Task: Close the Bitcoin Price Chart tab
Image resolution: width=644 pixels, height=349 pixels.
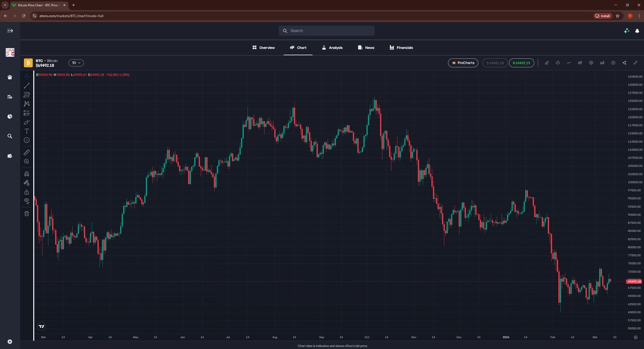Action: (64, 5)
